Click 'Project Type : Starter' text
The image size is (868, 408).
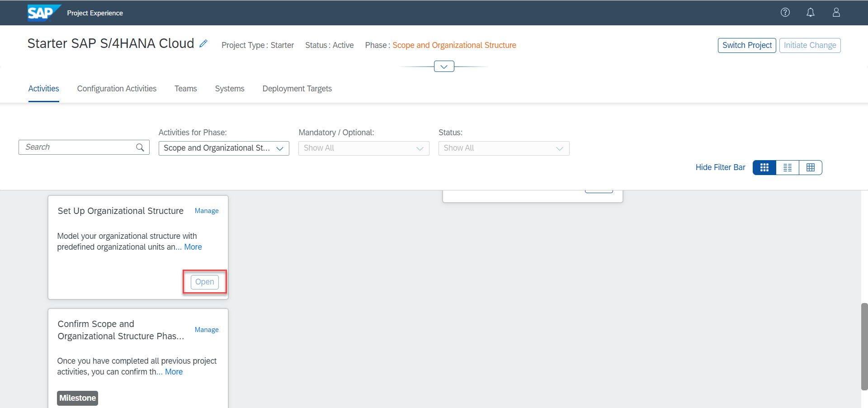(258, 45)
